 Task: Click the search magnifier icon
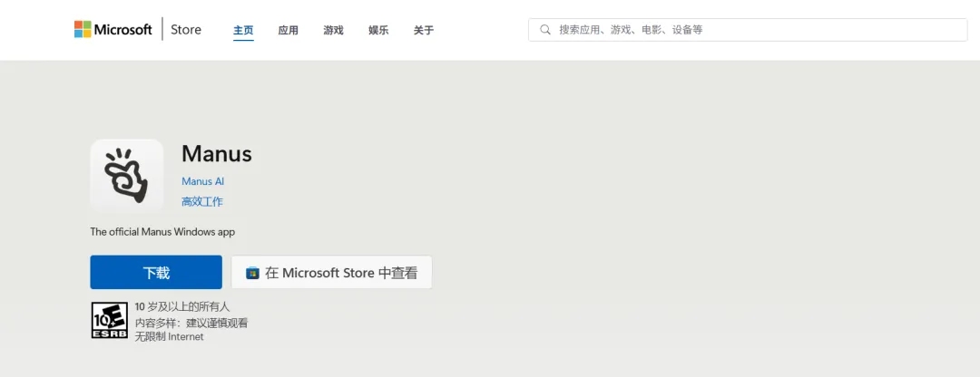pos(545,29)
